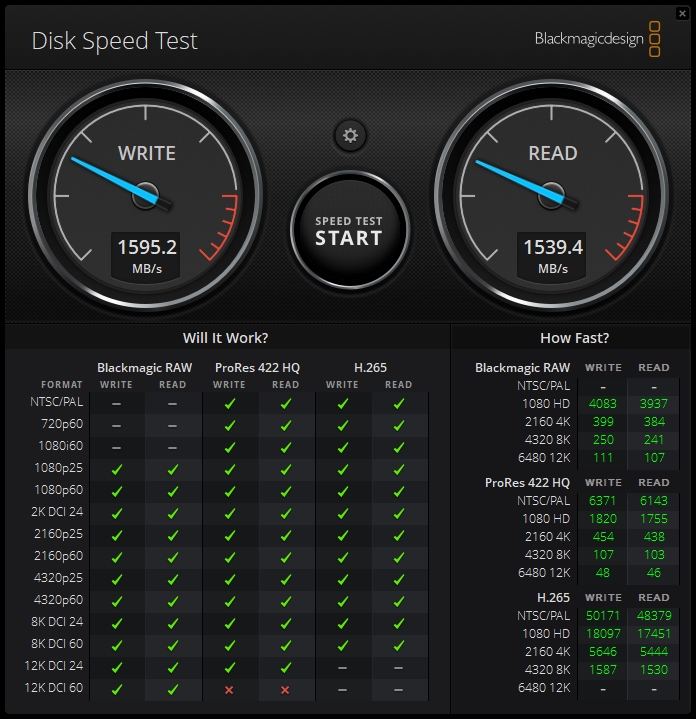Click red X for 12K DCI 60 ProRes read

click(x=285, y=690)
